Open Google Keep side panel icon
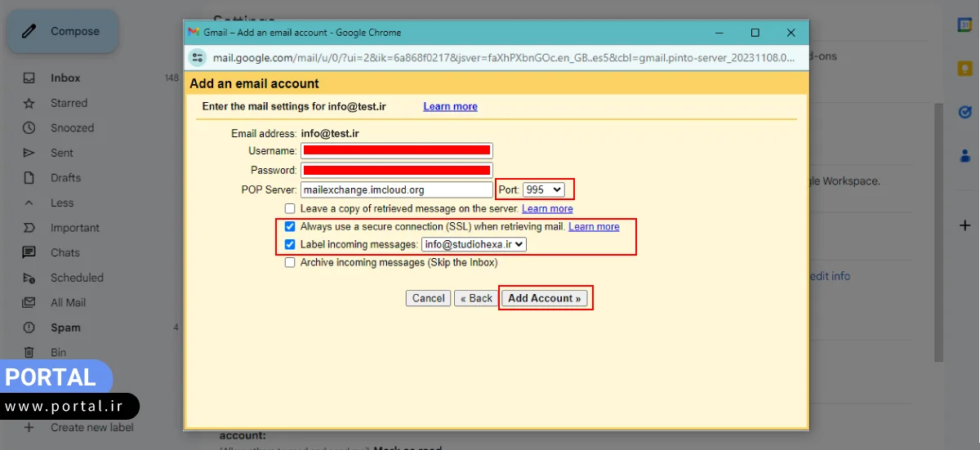The height and width of the screenshot is (450, 980). 964,69
